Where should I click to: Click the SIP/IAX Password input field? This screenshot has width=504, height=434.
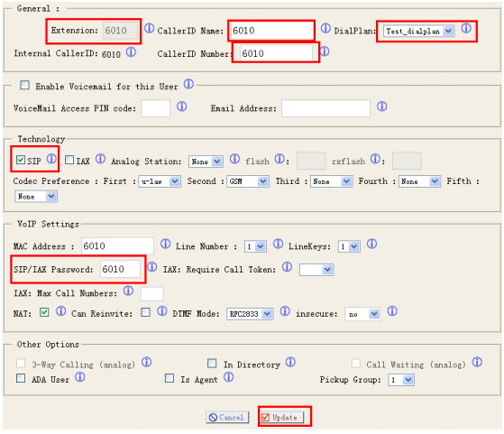[120, 269]
